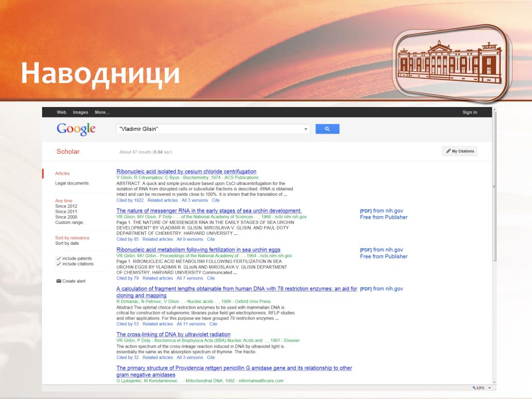Click Free from Publisher for messenger RNA article

(x=384, y=218)
